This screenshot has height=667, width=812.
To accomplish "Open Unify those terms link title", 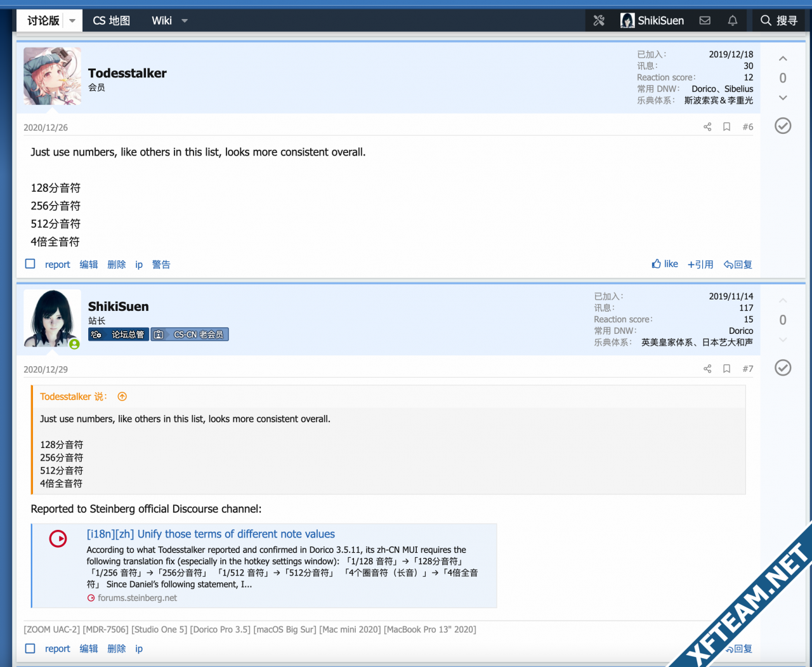I will pyautogui.click(x=211, y=534).
